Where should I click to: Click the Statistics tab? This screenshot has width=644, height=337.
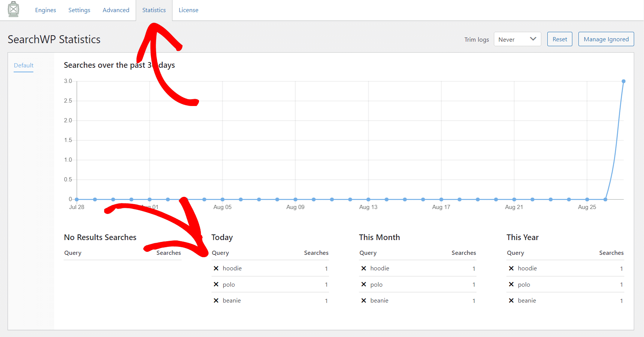[x=154, y=10]
